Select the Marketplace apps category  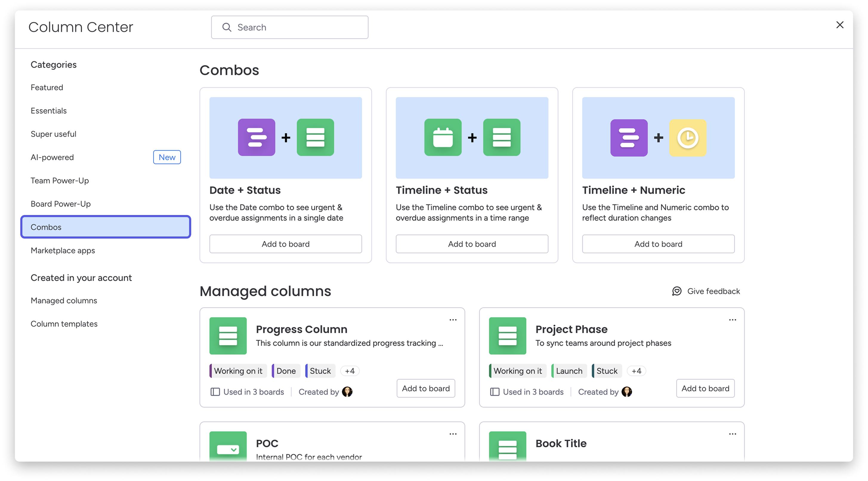click(x=63, y=250)
